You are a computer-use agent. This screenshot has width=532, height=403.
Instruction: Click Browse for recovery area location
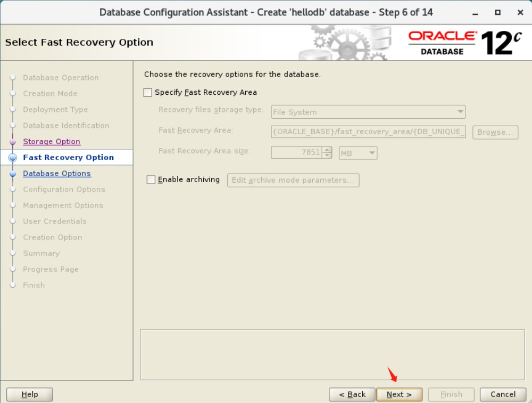[495, 132]
